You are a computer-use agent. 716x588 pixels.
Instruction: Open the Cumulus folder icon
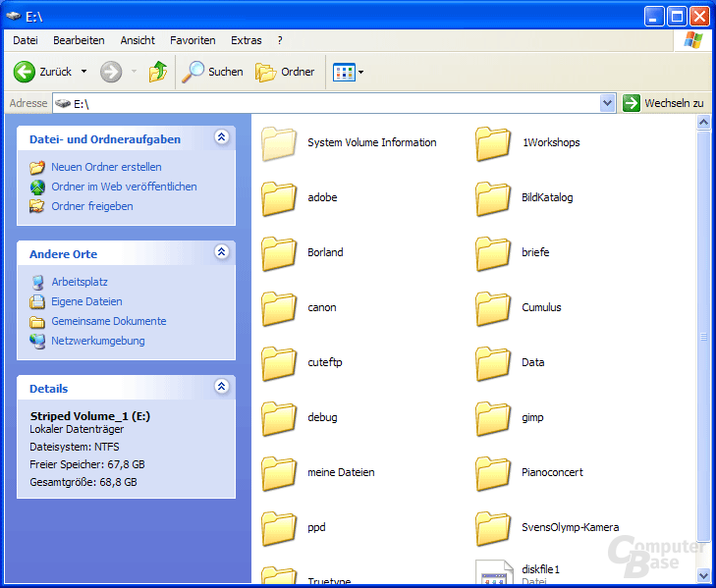(x=493, y=308)
